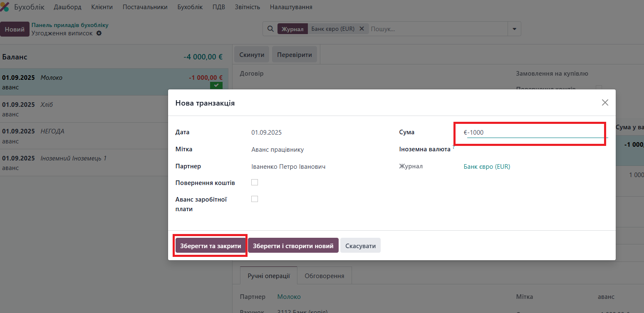Remove the Банк євро (EUR) filter tag
Image resolution: width=644 pixels, height=313 pixels.
coord(362,29)
